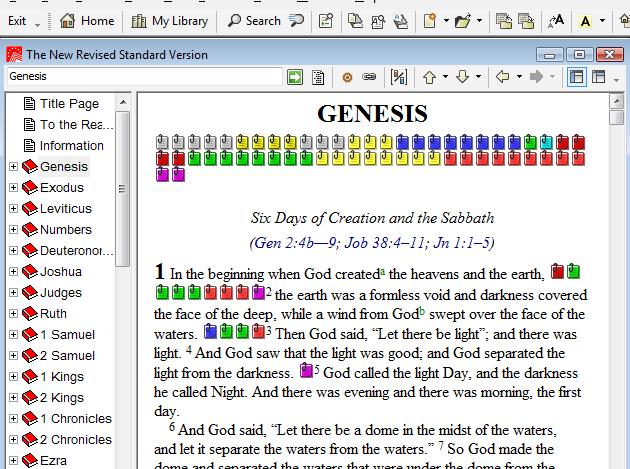The height and width of the screenshot is (469, 630).
Task: Follow the Jn 1:1–5 cross reference
Action: coord(462,242)
